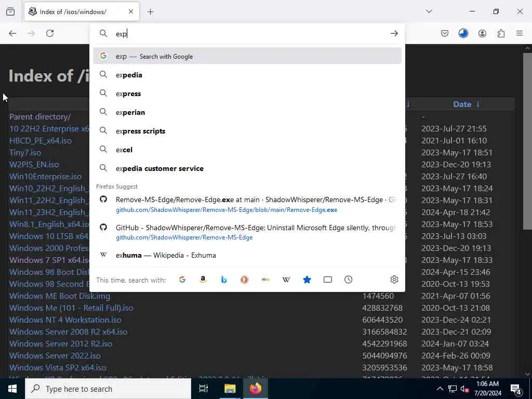Open the Save to Pocket icon
Image resolution: width=532 pixels, height=399 pixels.
(445, 33)
